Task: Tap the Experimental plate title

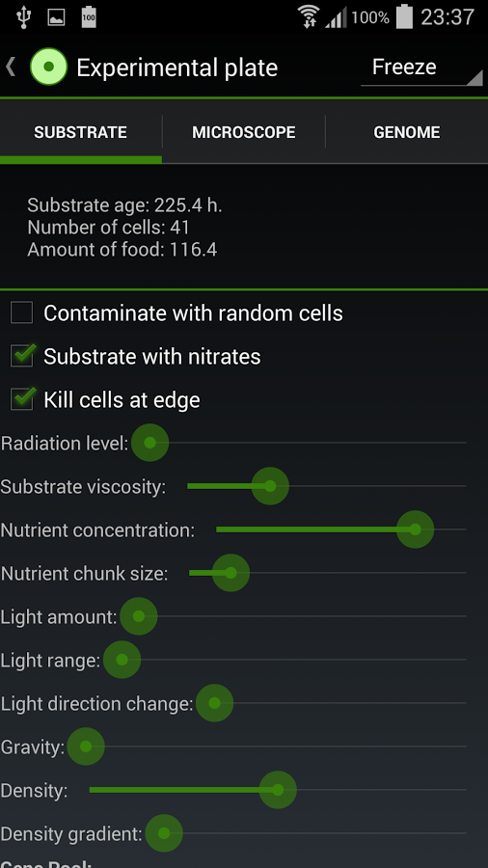Action: coord(177,68)
